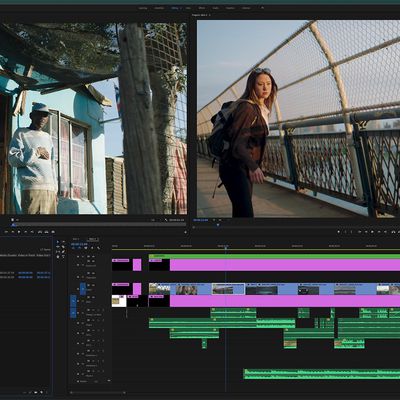The height and width of the screenshot is (400, 400).
Task: Select the Slip tool
Action: pos(58,252)
